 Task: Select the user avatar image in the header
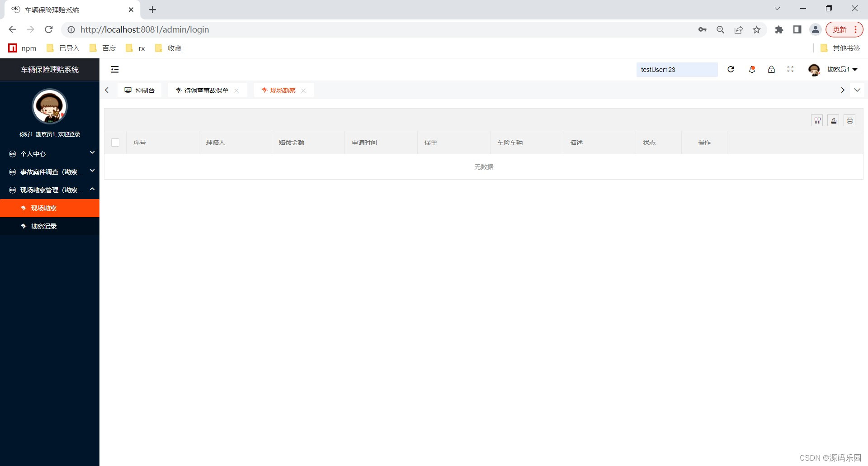[814, 69]
